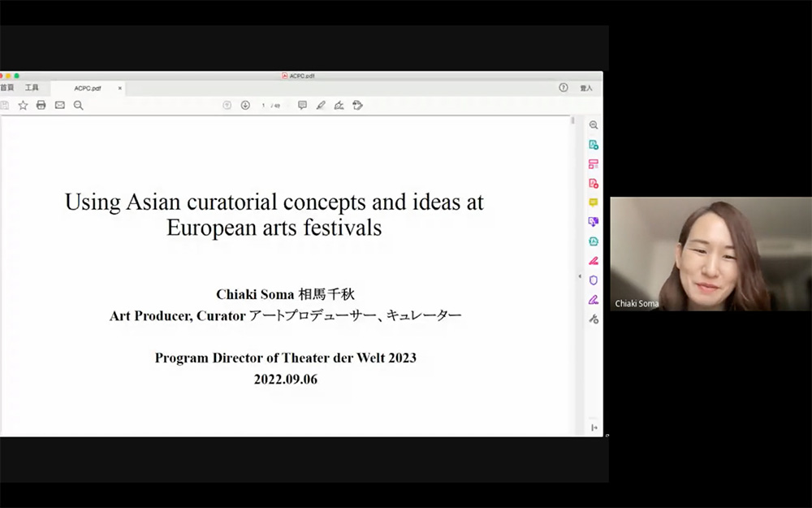Image resolution: width=812 pixels, height=508 pixels.
Task: Open Fill & Sign tool in right panel
Action: click(594, 300)
